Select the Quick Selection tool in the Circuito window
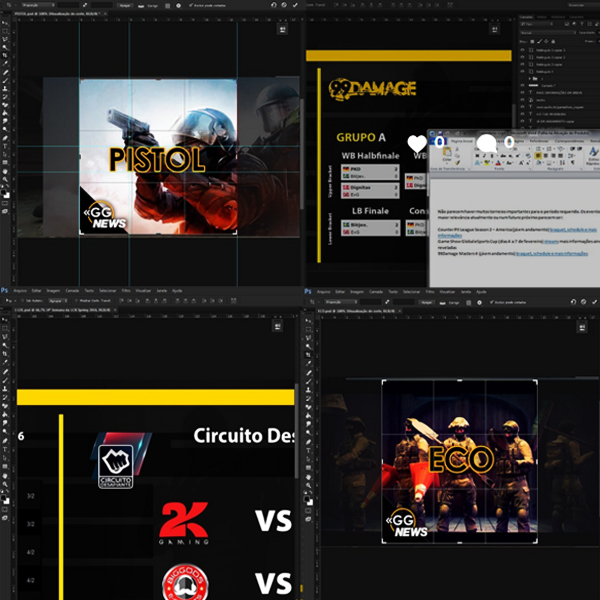 click(x=5, y=345)
